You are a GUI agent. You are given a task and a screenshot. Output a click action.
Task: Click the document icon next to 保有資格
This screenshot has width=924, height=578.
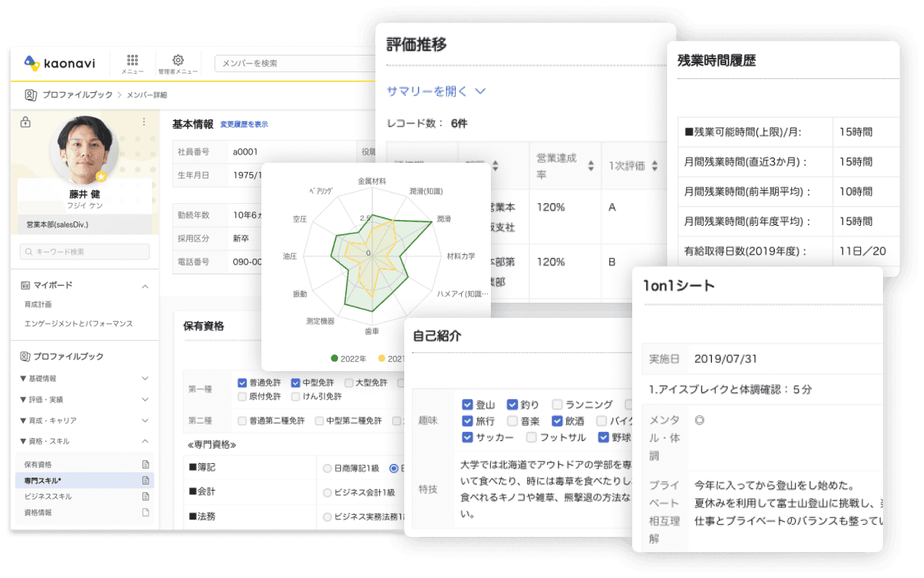[146, 464]
